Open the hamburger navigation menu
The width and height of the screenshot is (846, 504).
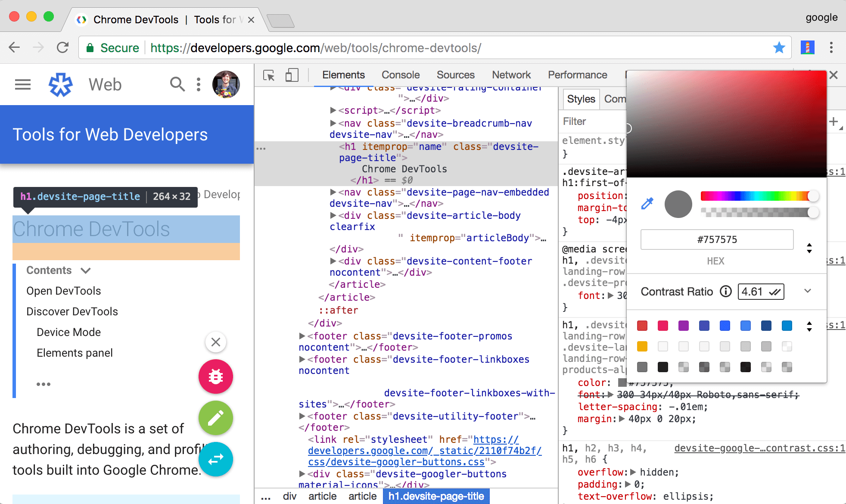coord(23,84)
